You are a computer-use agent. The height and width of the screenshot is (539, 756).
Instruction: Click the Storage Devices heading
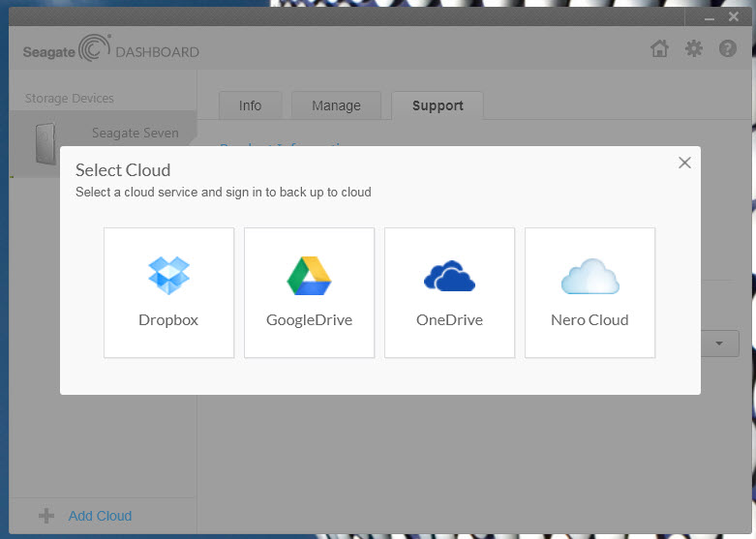pos(70,99)
